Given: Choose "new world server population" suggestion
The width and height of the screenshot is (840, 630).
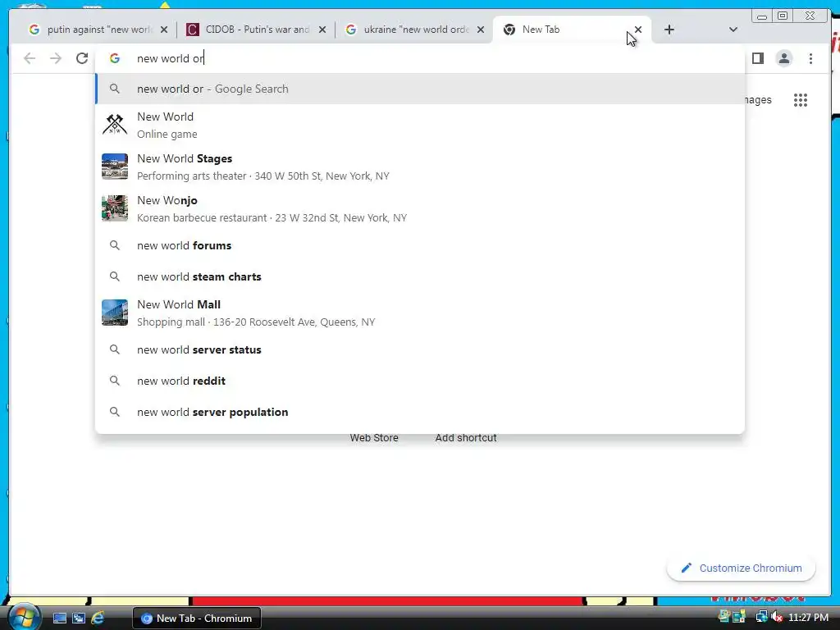Looking at the screenshot, I should tap(420, 412).
